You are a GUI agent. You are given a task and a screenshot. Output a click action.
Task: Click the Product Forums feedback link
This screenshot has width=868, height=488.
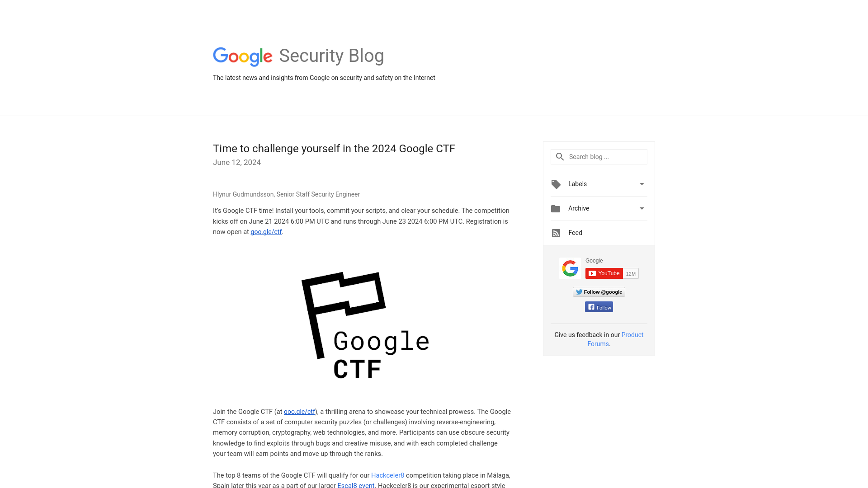pyautogui.click(x=615, y=339)
